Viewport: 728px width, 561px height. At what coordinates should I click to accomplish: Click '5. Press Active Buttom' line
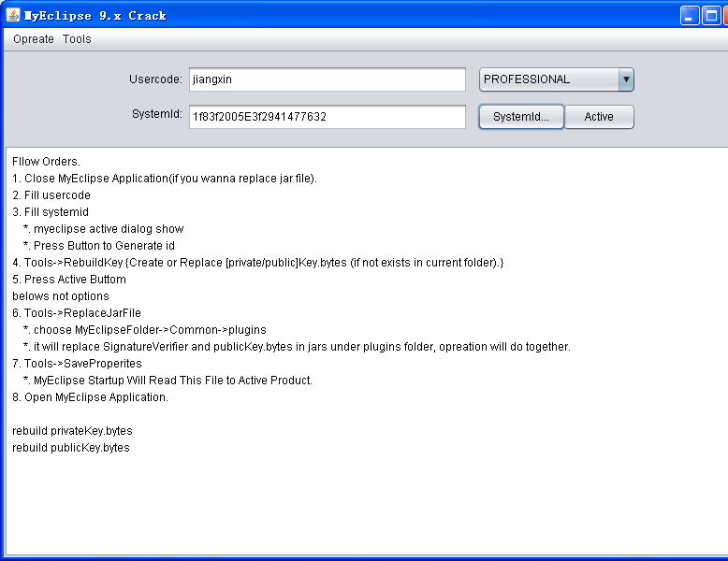(x=69, y=280)
